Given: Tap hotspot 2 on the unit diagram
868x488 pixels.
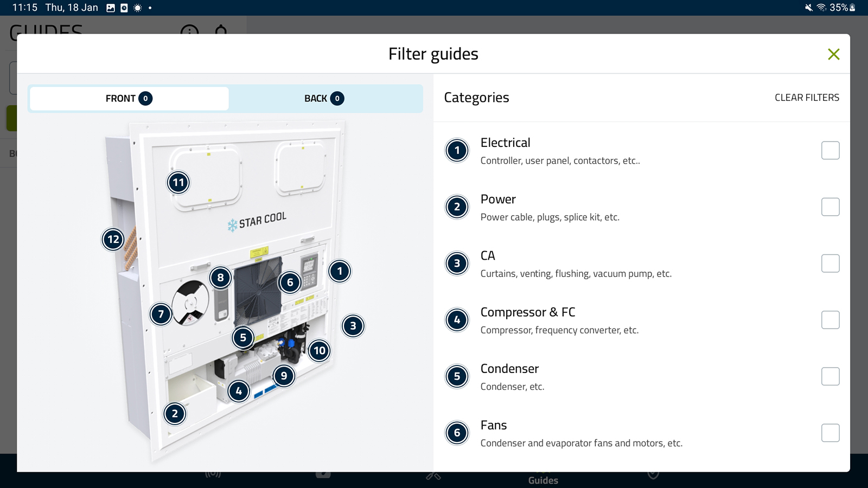Looking at the screenshot, I should click(x=175, y=414).
